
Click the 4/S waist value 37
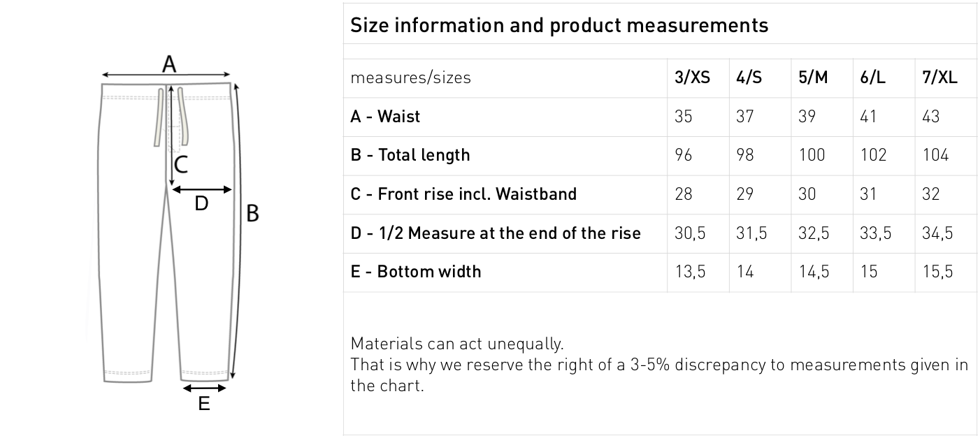[x=745, y=117]
